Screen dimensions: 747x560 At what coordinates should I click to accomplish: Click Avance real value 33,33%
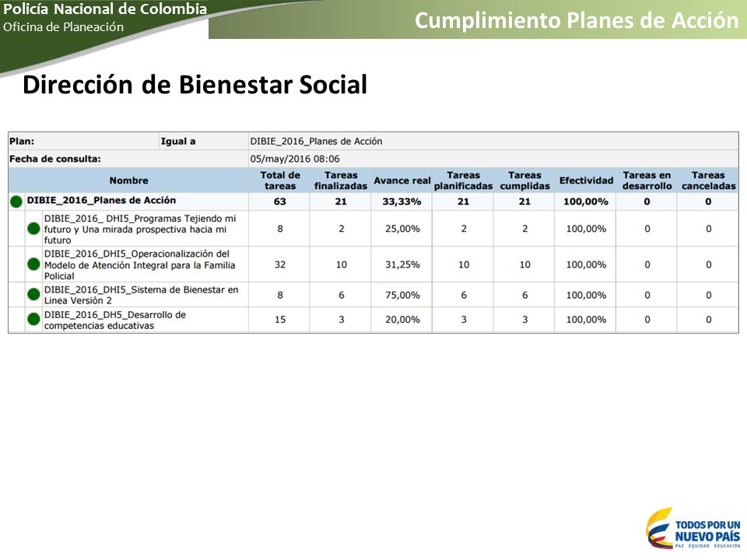402,201
